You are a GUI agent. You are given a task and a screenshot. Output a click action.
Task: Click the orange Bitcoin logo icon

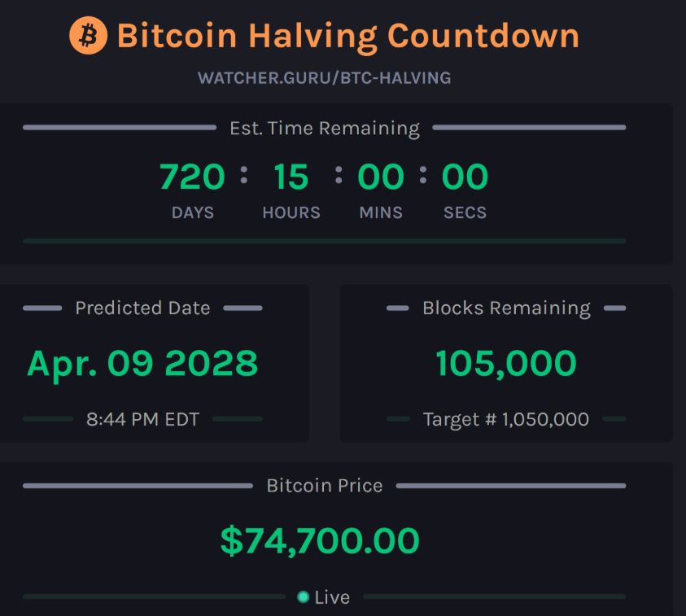[x=89, y=37]
